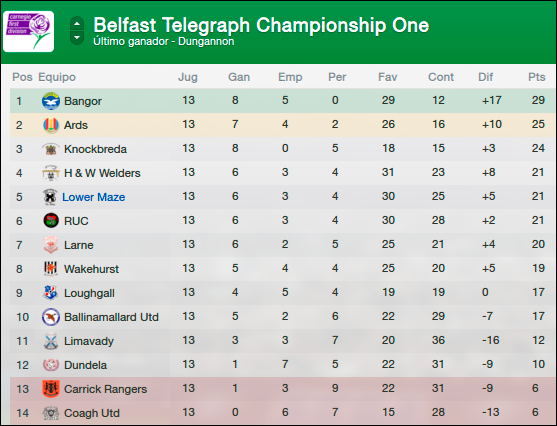Click the Carrick Rangers club crest
This screenshot has width=557, height=426.
pos(50,389)
